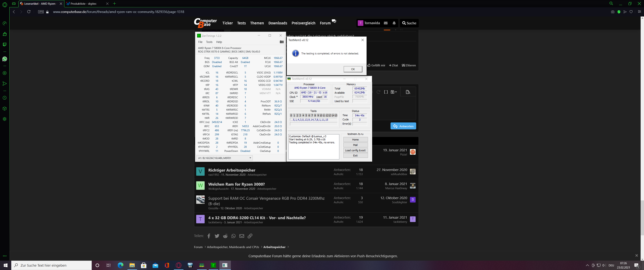This screenshot has width=644, height=270.
Task: Share thread via Twitter icon
Action: pos(217,236)
